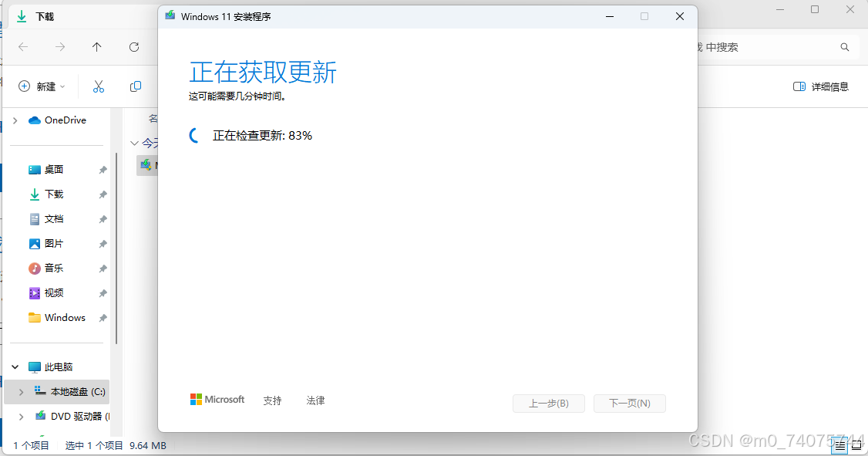Open 文档 in the navigation pane
This screenshot has width=868, height=456.
pos(46,219)
